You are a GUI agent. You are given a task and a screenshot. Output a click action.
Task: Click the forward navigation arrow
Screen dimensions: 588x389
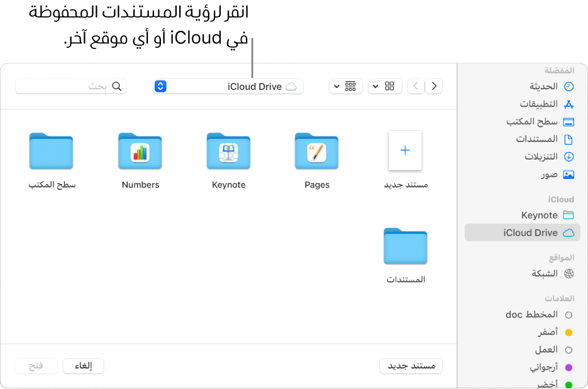point(416,87)
